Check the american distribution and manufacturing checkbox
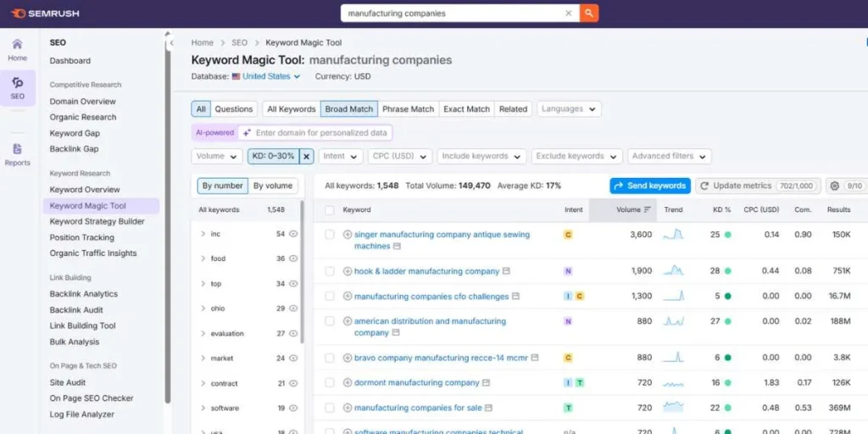The image size is (868, 434). (330, 321)
